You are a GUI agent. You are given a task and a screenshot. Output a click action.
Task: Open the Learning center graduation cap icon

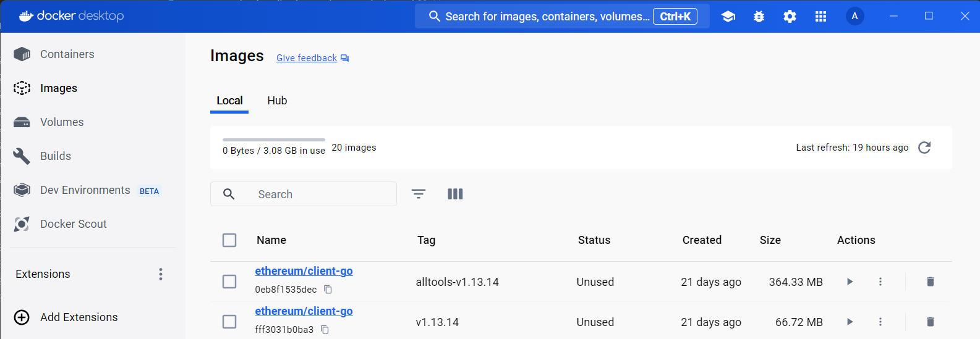(x=728, y=17)
